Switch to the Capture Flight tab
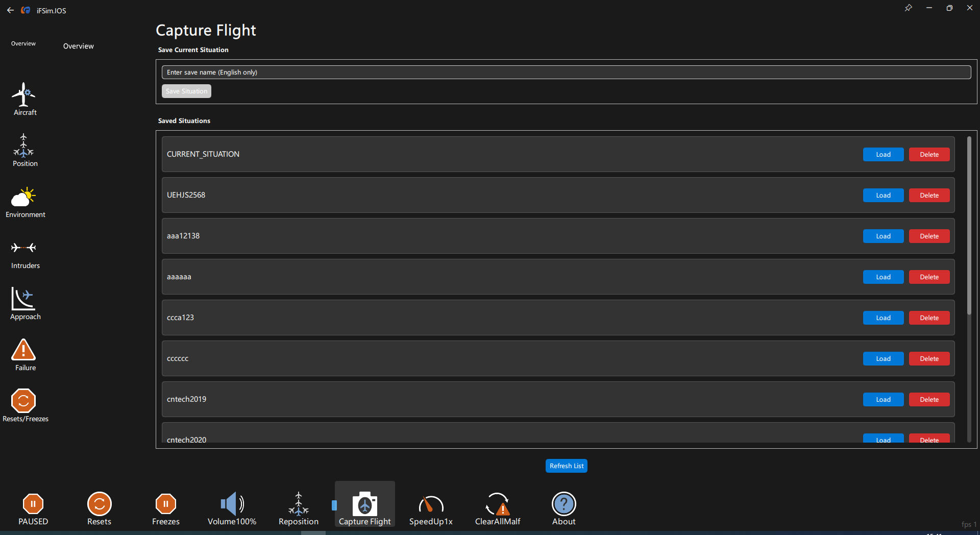The image size is (980, 535). coord(365,504)
